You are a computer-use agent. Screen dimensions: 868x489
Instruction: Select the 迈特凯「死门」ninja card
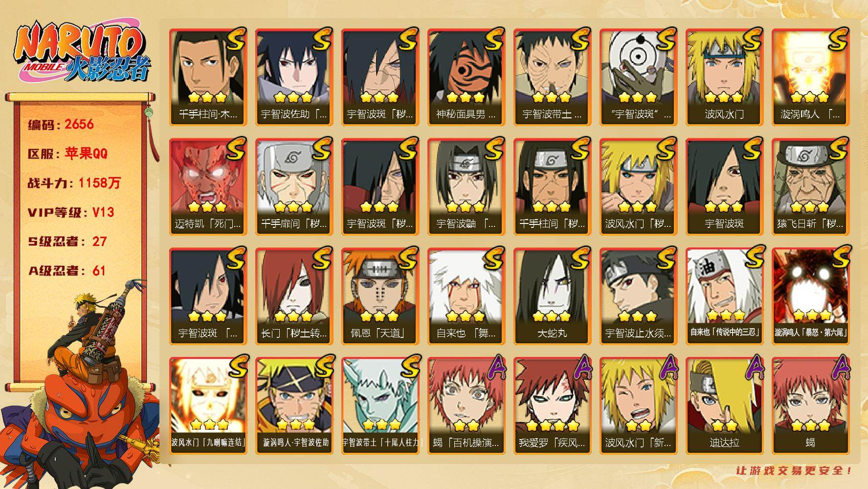click(x=208, y=187)
